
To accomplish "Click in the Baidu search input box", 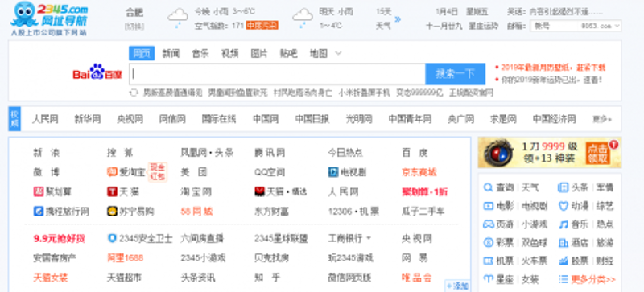I will coord(278,74).
